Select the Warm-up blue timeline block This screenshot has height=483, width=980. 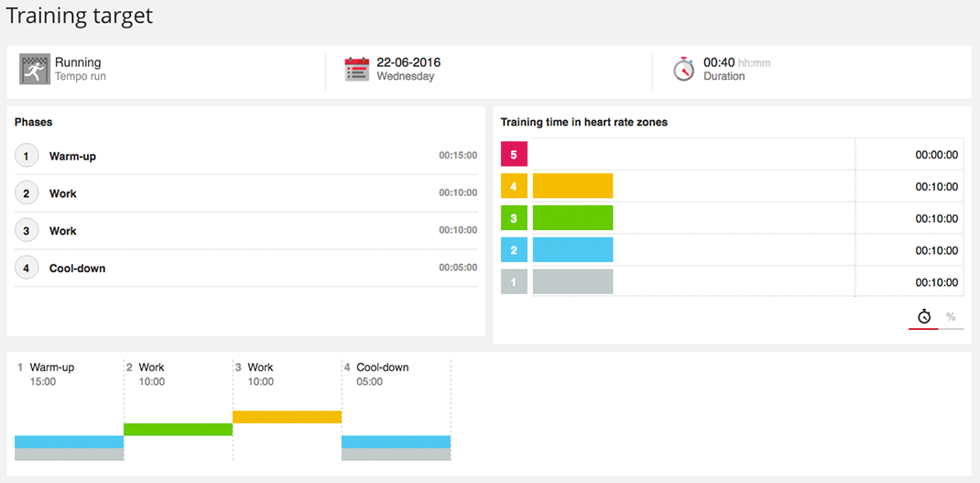point(69,442)
